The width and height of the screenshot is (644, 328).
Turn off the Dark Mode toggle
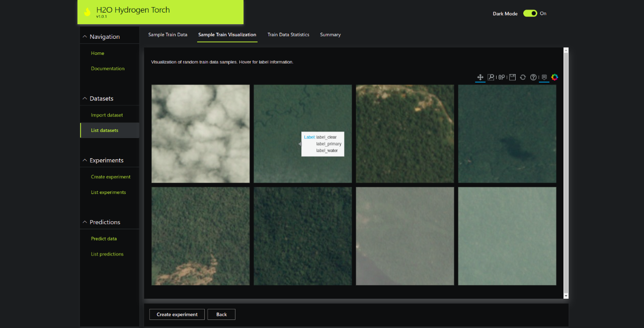[x=530, y=14]
